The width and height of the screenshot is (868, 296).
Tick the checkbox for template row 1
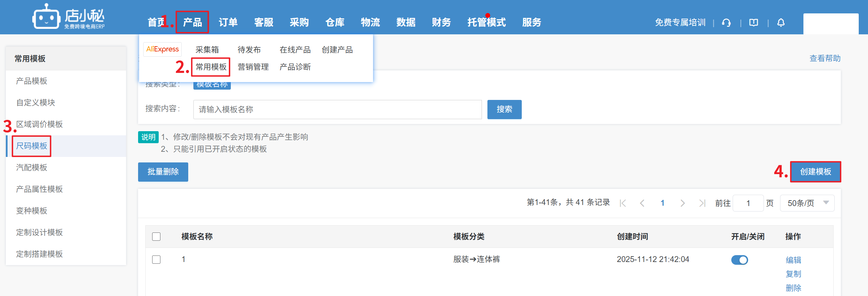coord(156,260)
